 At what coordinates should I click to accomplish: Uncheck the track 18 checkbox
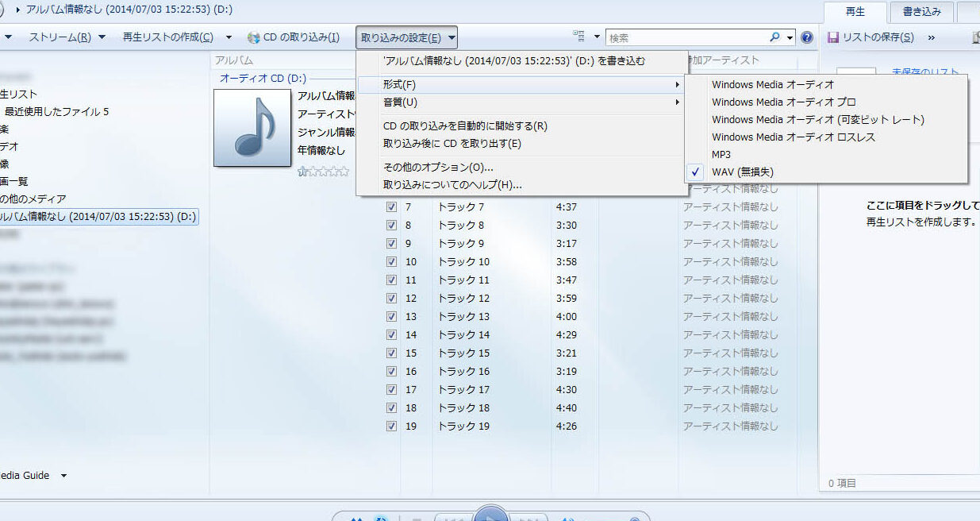click(x=391, y=407)
